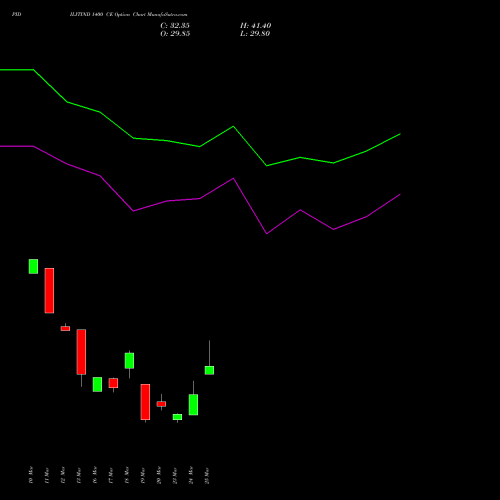
Task: Select the small green candle for 23 Mar
Action: pyautogui.click(x=177, y=417)
